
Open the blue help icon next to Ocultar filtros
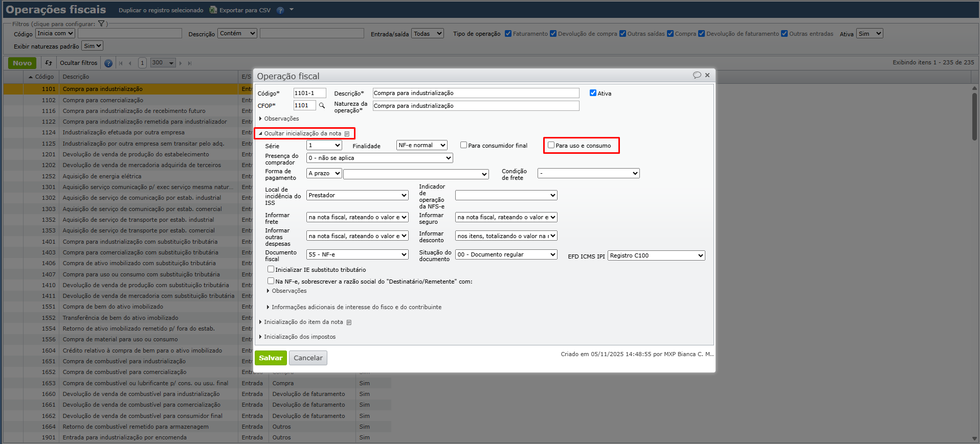click(108, 63)
